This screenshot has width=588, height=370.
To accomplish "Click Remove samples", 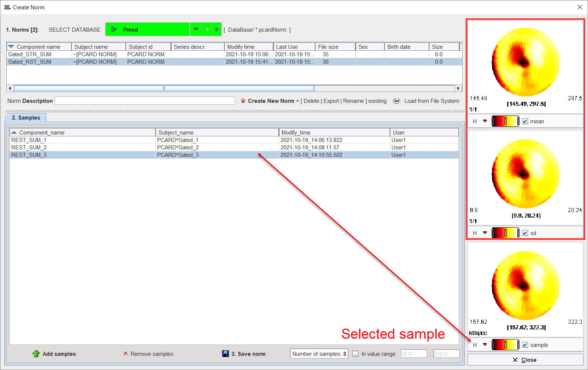I will 152,354.
